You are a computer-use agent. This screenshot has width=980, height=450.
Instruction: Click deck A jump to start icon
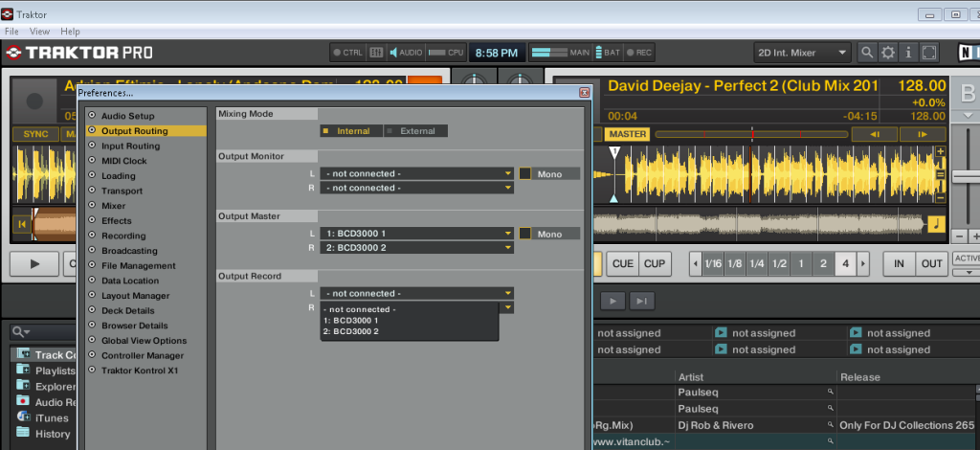point(23,224)
